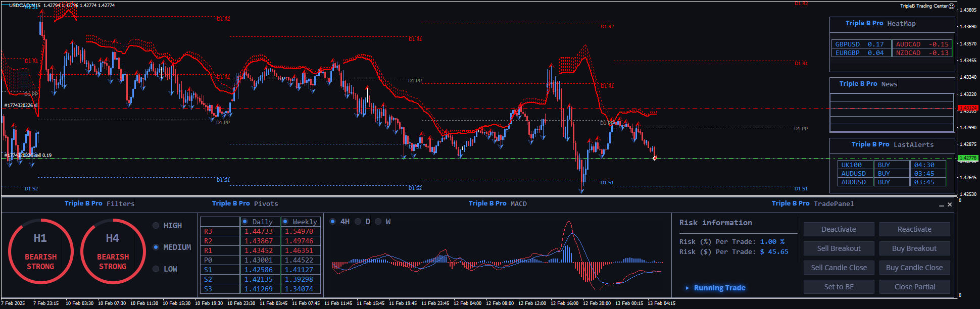
Task: Click the arrow icon beside Running Trade
Action: (x=687, y=288)
